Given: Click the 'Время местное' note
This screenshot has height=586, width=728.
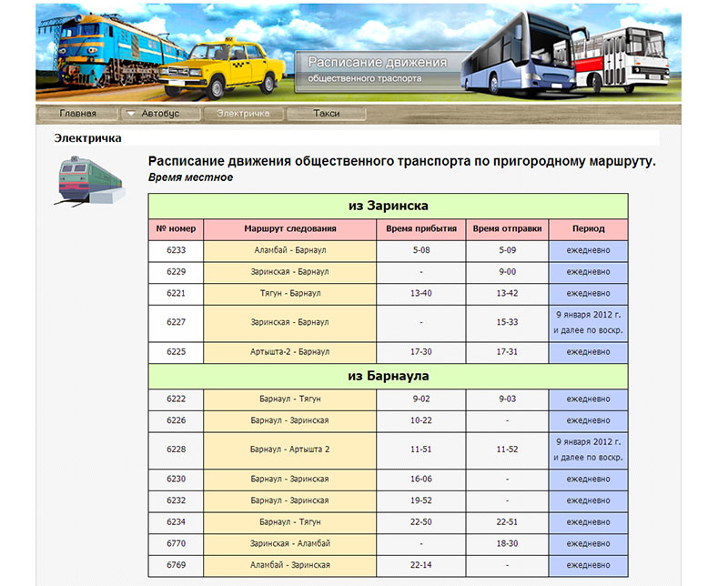Looking at the screenshot, I should click(190, 177).
